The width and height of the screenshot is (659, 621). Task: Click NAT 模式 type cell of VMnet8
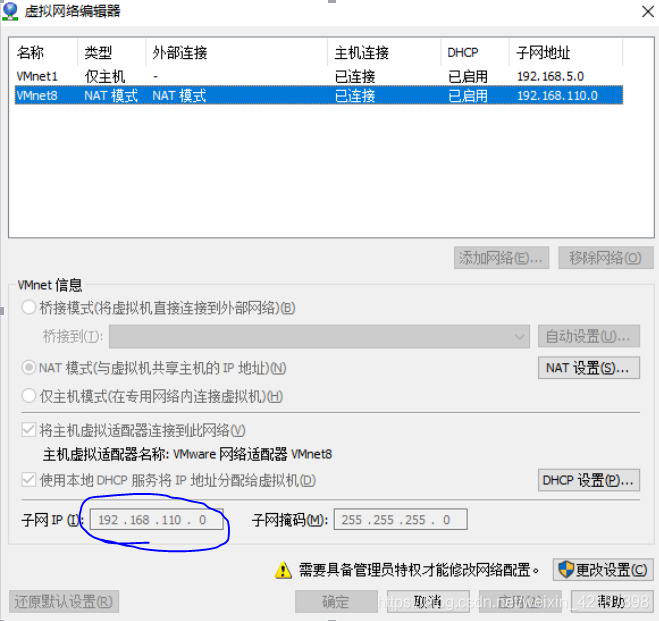point(111,95)
